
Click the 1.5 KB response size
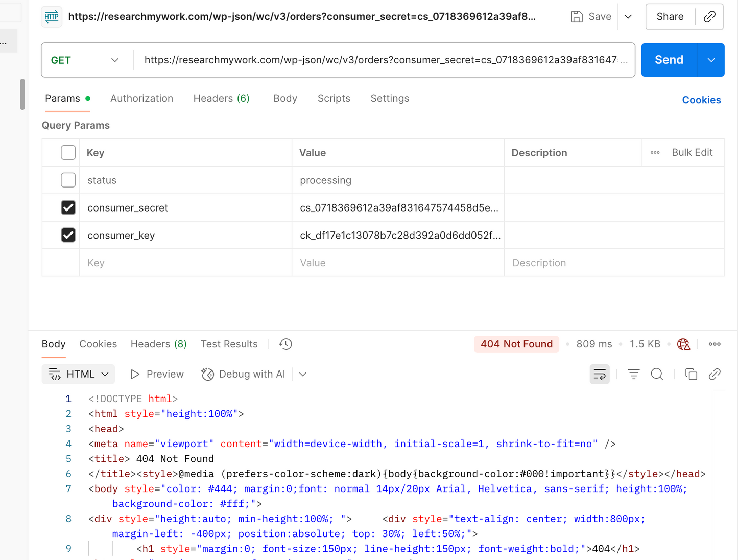[645, 344]
